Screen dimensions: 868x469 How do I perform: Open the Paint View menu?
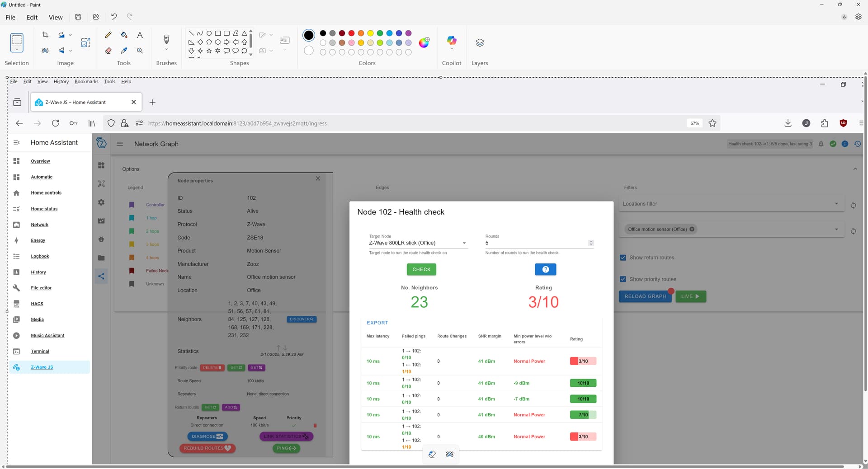click(56, 17)
